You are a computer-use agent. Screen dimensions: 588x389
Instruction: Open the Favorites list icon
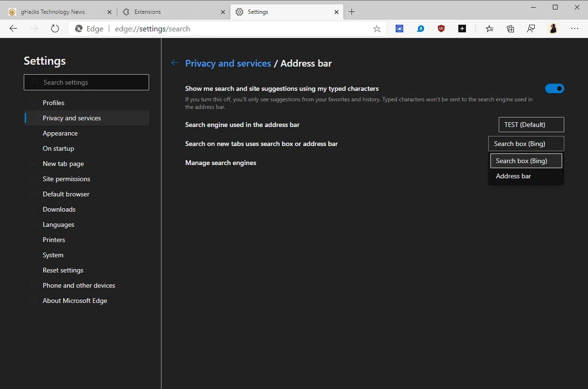490,29
